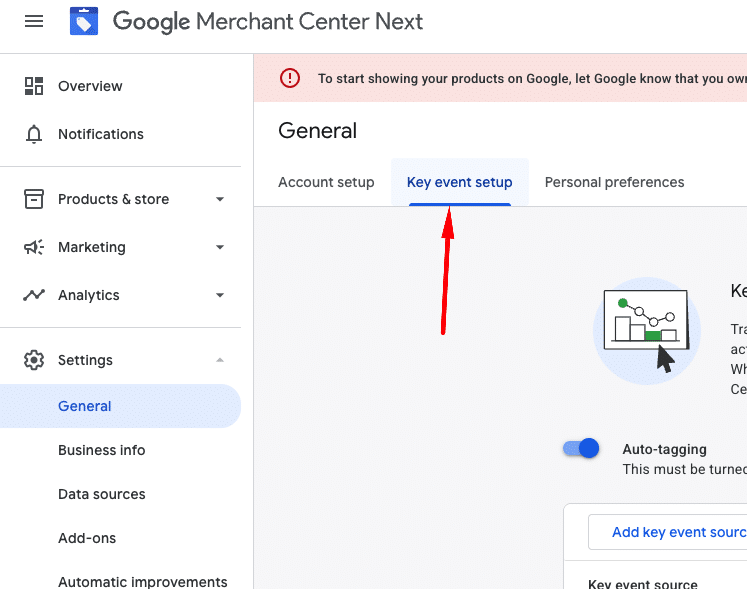Click the Notifications bell icon
The image size is (747, 589).
(x=34, y=134)
